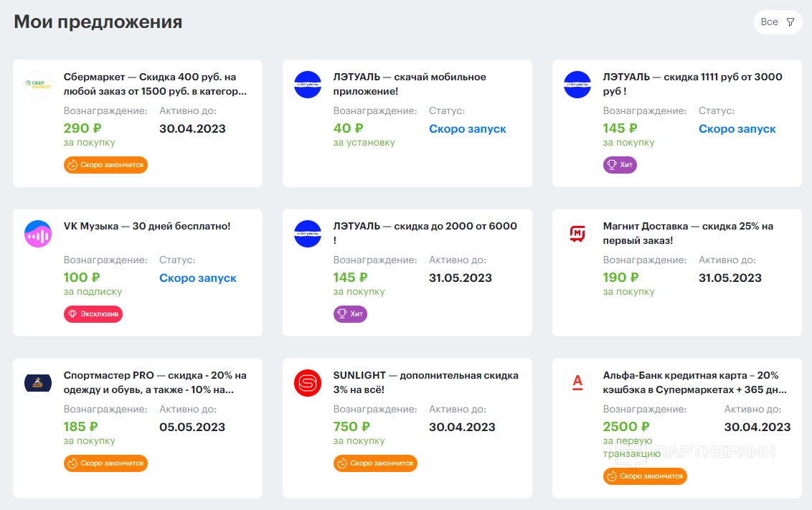Open the Магнит Доставка 25% discount title
Image resolution: width=812 pixels, height=510 pixels.
coord(688,233)
